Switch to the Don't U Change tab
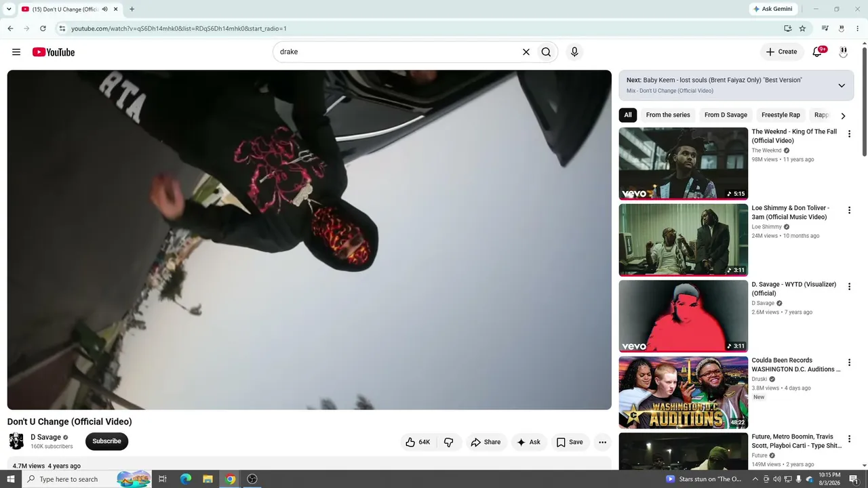The width and height of the screenshot is (868, 488). coord(64,9)
